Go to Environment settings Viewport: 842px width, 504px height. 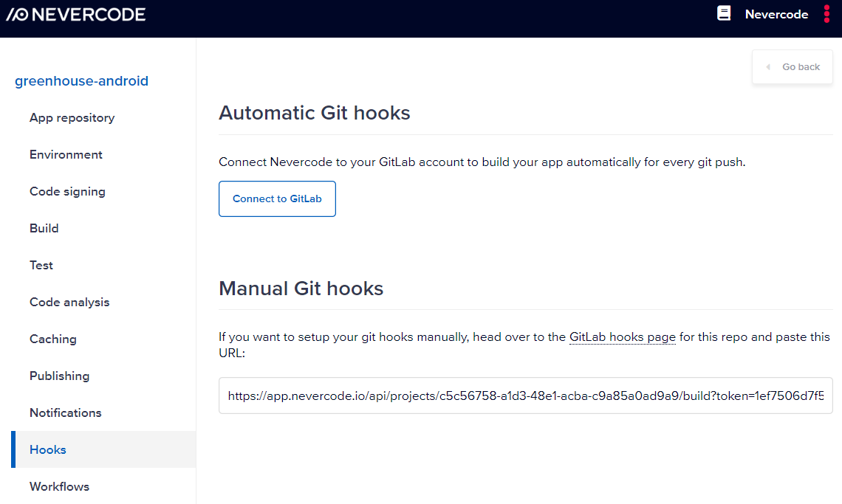(66, 154)
